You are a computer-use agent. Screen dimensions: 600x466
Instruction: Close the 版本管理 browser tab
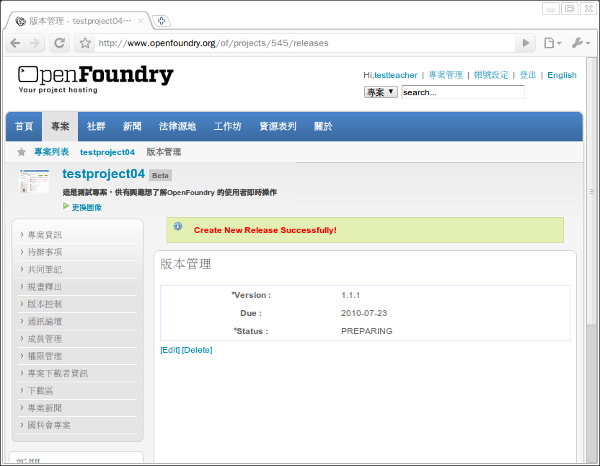click(140, 21)
